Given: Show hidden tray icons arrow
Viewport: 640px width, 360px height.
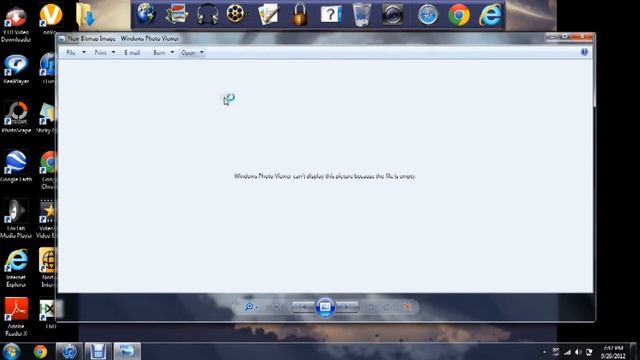Looking at the screenshot, I should [544, 352].
